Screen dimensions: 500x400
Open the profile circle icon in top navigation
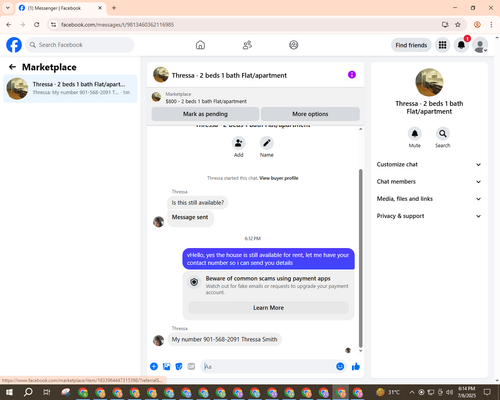pyautogui.click(x=294, y=45)
